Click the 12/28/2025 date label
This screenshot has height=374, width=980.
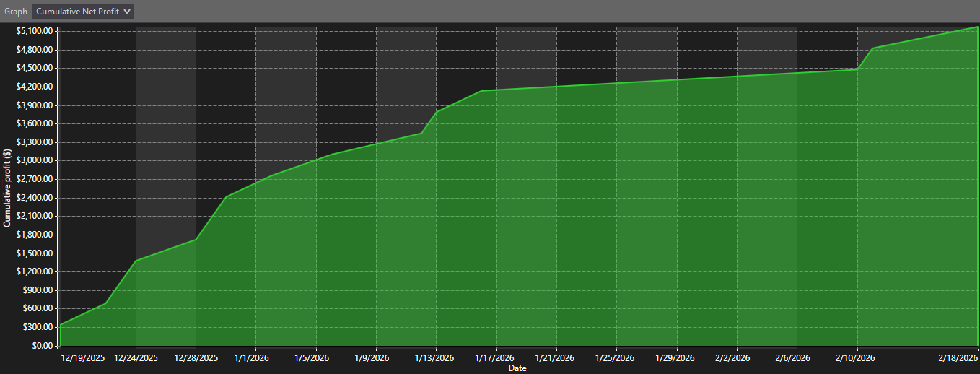(x=196, y=357)
